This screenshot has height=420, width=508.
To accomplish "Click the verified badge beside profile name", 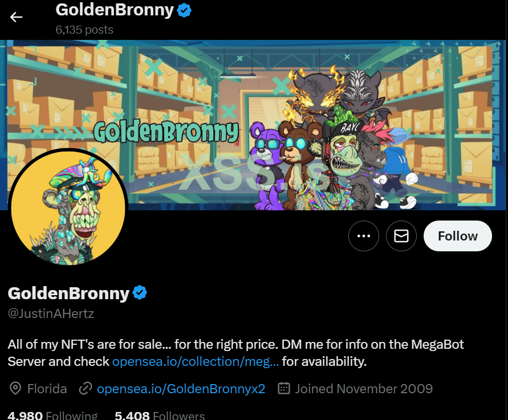I will tap(140, 293).
